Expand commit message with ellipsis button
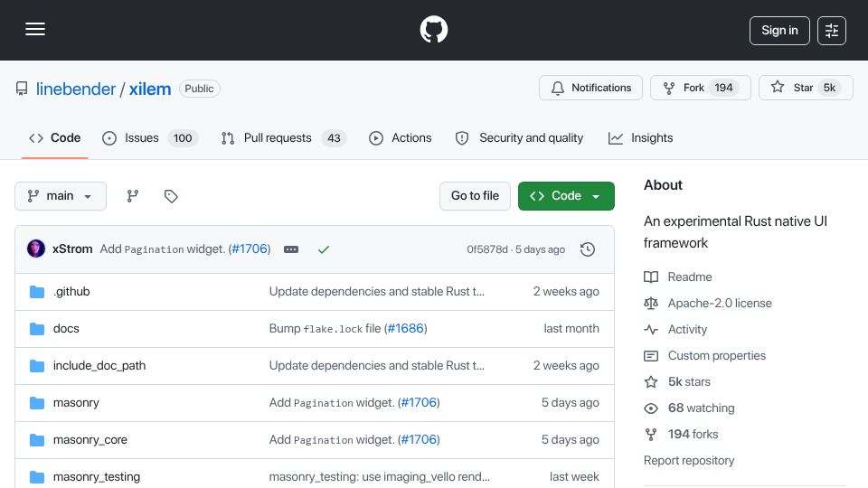 (291, 249)
